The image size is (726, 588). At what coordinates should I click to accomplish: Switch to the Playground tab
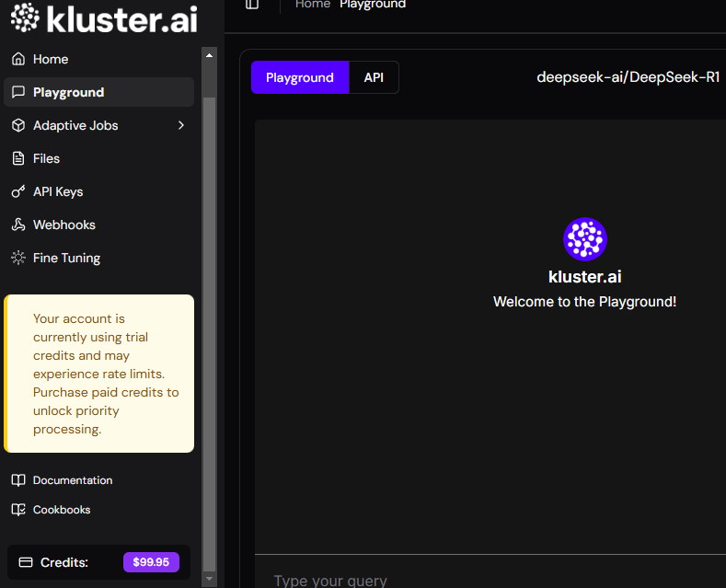point(300,77)
